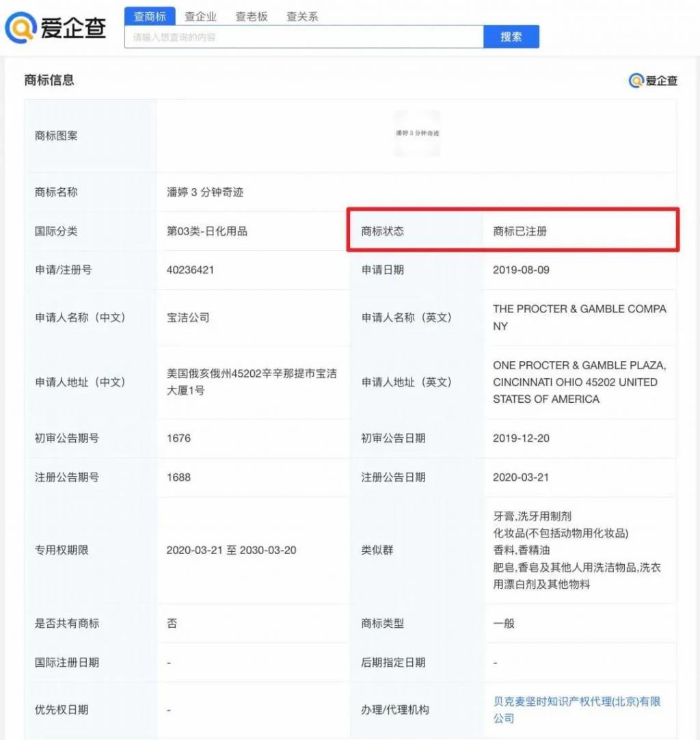Click the application date 2019-08-09
700x740 pixels.
521,270
